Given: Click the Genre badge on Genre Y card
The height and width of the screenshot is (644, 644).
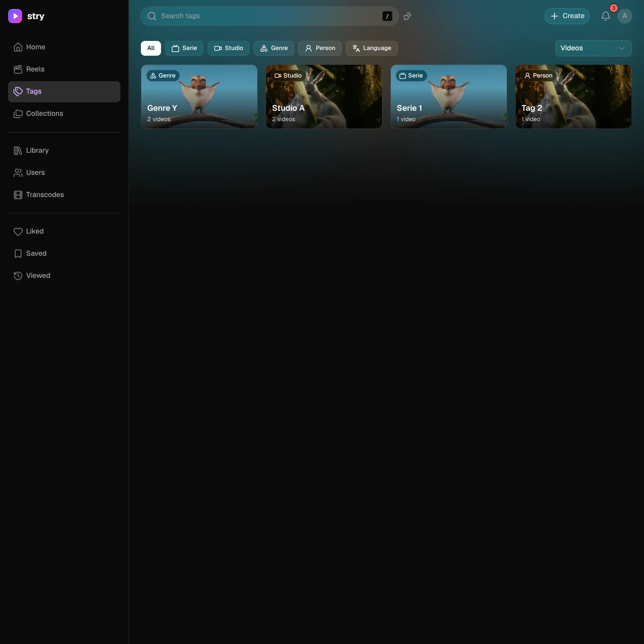Looking at the screenshot, I should click(163, 76).
